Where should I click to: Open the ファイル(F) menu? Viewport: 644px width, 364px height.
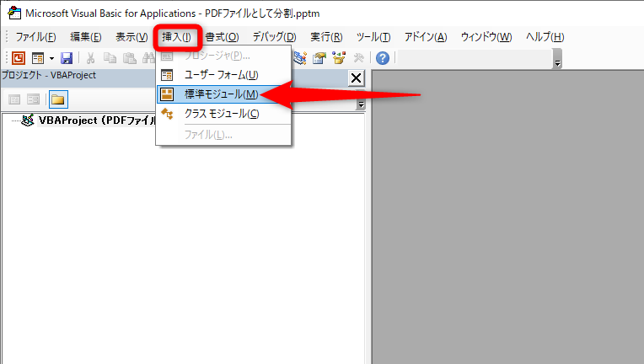(35, 37)
